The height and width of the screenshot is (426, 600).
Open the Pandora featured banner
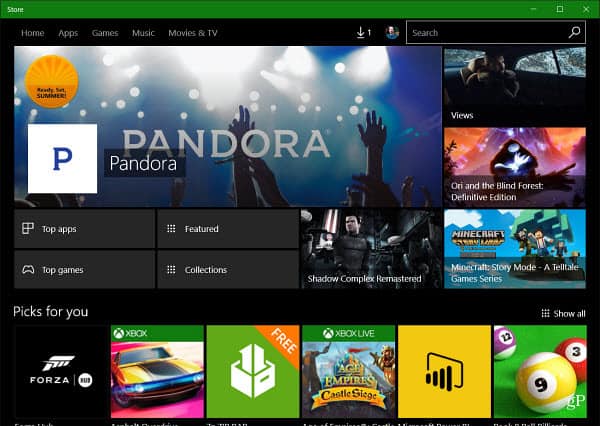[228, 127]
